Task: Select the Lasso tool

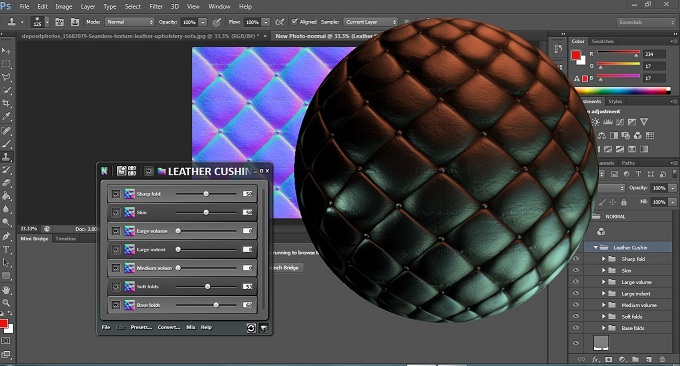Action: point(6,77)
